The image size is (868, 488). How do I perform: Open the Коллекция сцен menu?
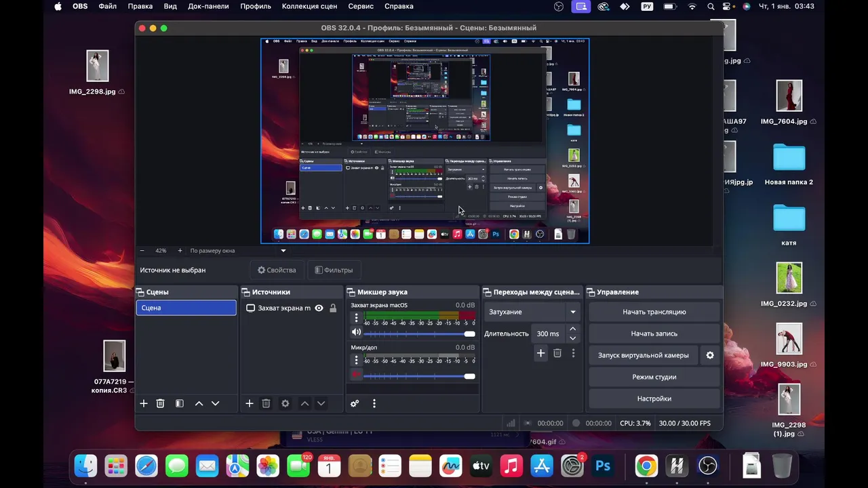(309, 6)
